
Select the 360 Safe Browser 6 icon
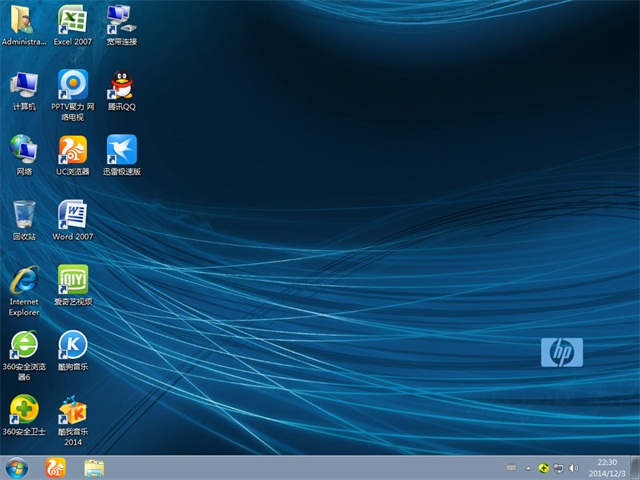tap(24, 346)
